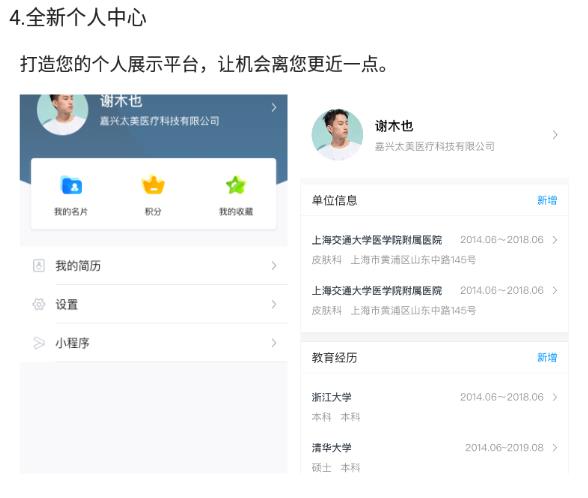This screenshot has width=588, height=498.
Task: Expand profile chevron in blue header
Action: point(274,108)
